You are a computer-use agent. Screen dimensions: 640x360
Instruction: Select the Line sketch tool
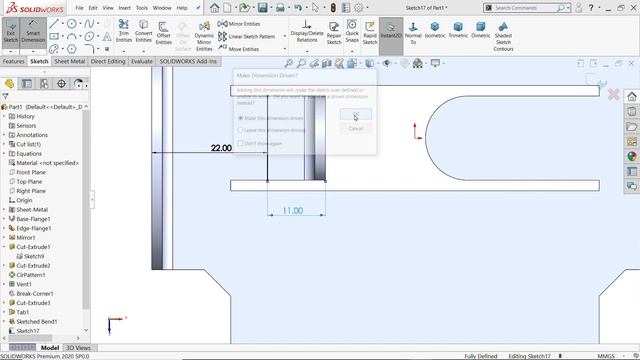tap(54, 24)
